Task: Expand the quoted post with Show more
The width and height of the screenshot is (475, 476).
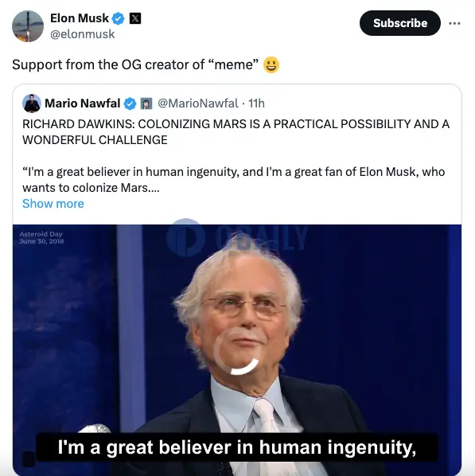Action: 53,204
